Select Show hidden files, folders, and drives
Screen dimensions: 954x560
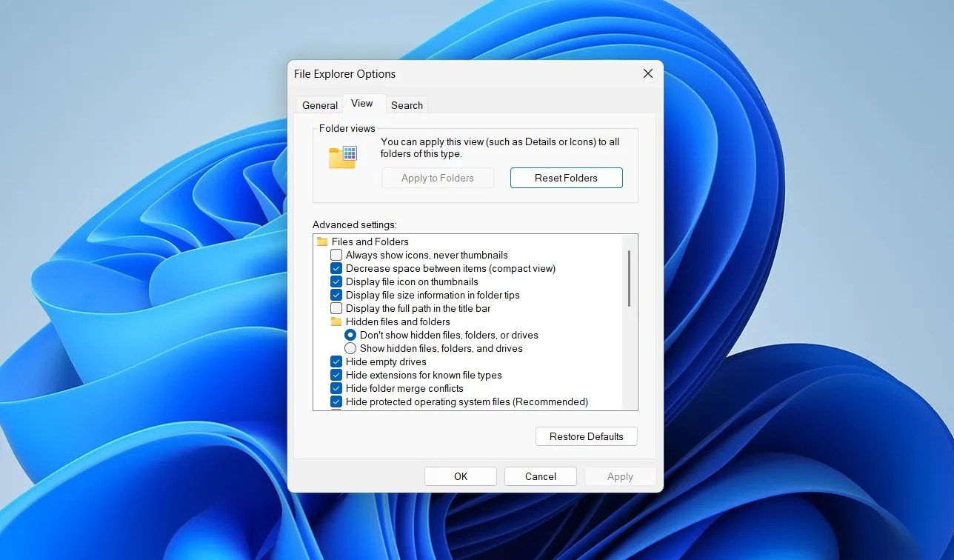coord(350,348)
